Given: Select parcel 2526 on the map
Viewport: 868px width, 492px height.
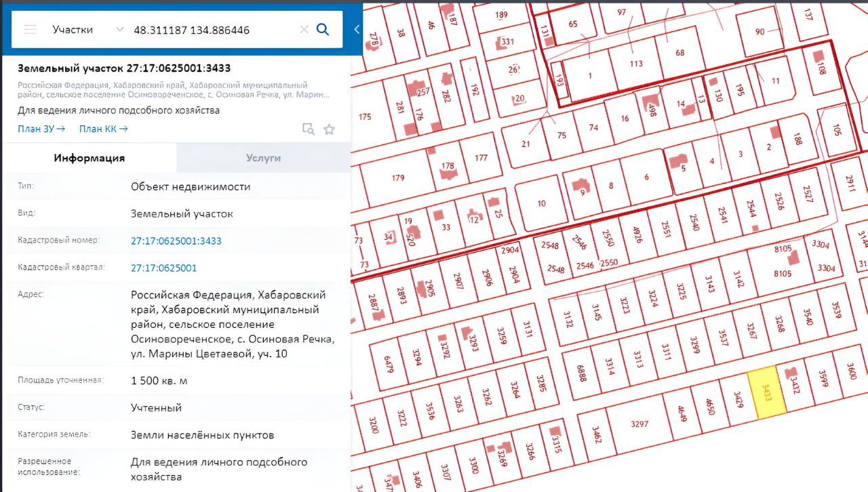Looking at the screenshot, I should coord(779,201).
